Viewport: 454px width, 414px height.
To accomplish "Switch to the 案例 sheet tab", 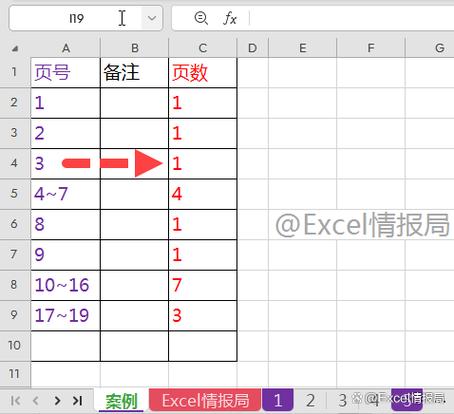I will click(x=121, y=401).
